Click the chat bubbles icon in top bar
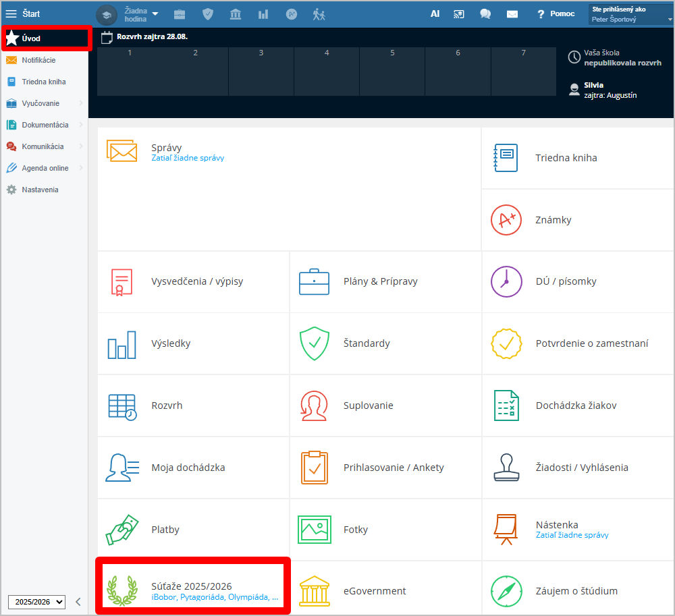675x616 pixels. [485, 14]
